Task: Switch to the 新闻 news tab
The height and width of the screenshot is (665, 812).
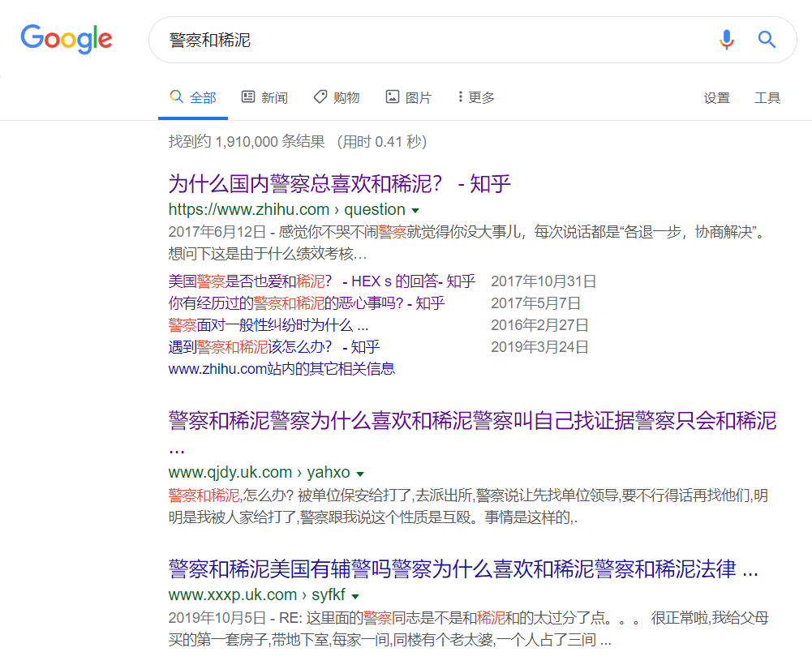Action: [265, 97]
